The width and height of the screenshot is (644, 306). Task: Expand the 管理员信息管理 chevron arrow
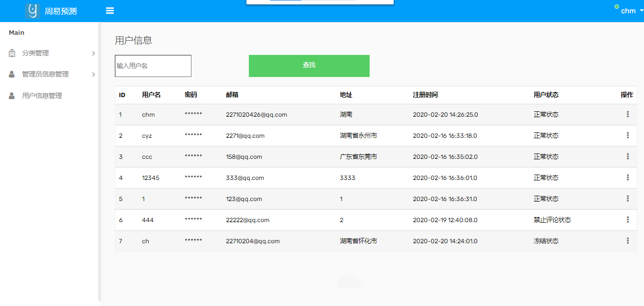pos(93,75)
